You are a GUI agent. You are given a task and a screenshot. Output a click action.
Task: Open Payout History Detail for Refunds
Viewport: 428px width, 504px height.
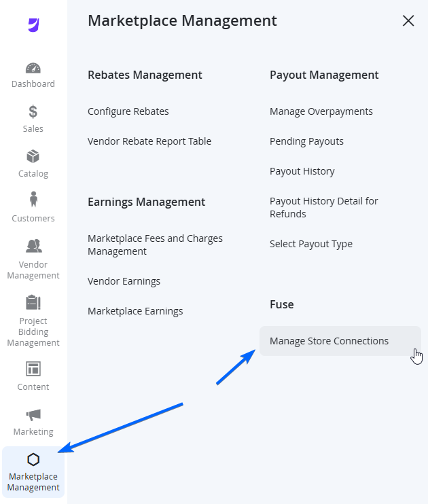324,208
